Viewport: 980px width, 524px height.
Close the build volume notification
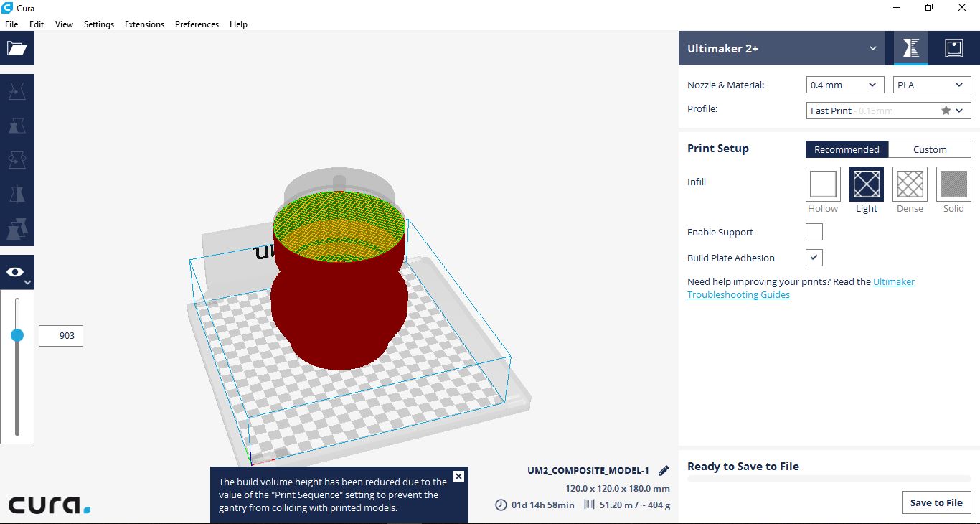pos(459,476)
